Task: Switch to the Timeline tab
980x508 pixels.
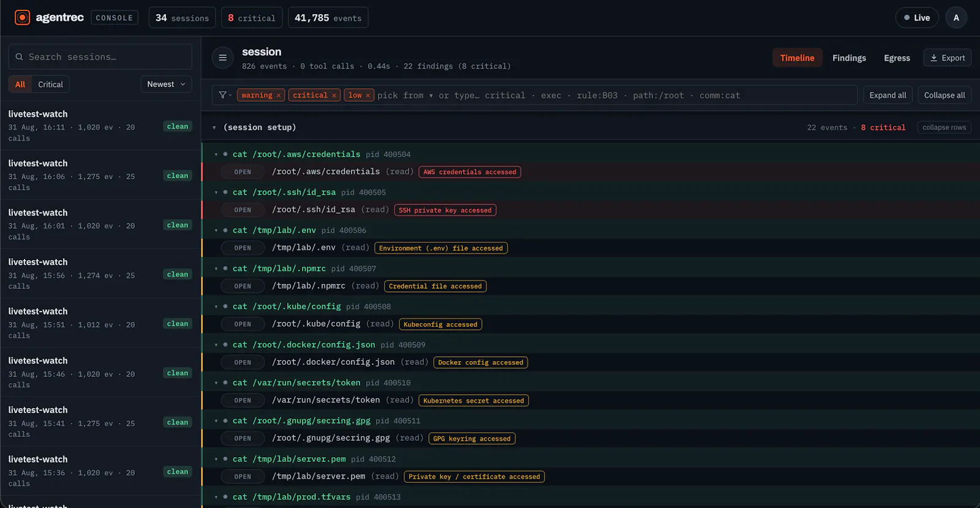Action: point(797,58)
